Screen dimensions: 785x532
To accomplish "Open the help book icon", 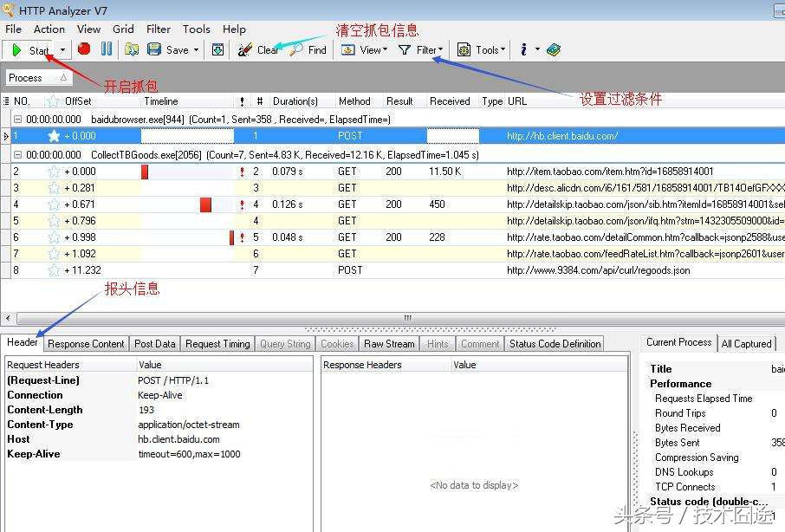I will click(554, 49).
